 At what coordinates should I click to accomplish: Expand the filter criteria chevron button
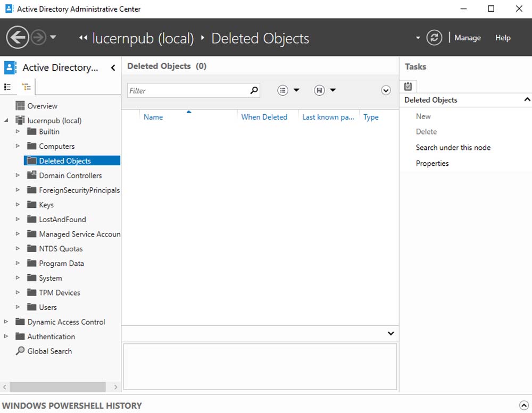tap(386, 90)
